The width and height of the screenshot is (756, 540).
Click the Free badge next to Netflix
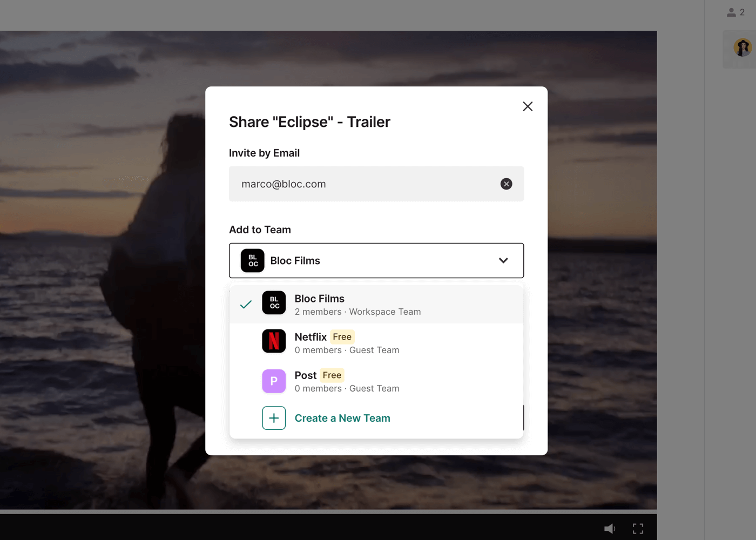[x=342, y=337]
